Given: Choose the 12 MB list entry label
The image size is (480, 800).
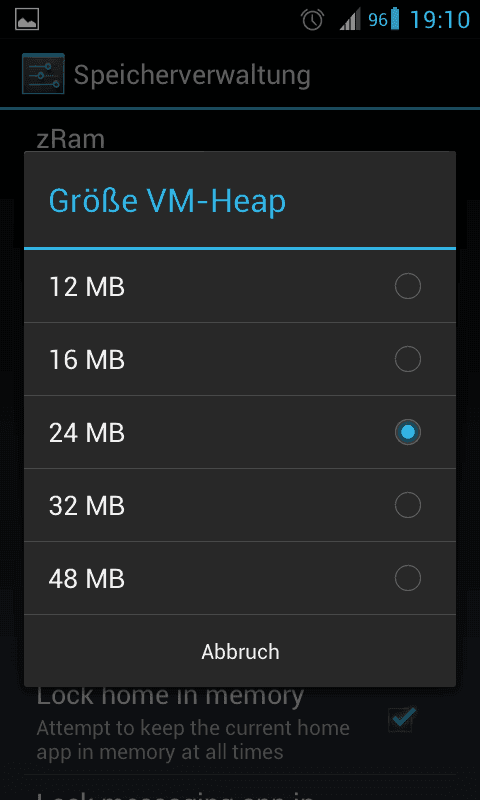Looking at the screenshot, I should [87, 287].
